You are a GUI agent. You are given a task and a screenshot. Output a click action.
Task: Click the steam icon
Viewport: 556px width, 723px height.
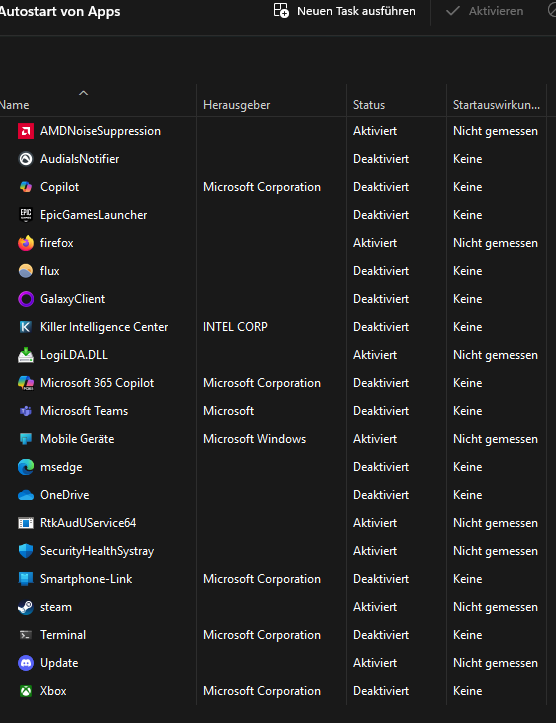[26, 607]
